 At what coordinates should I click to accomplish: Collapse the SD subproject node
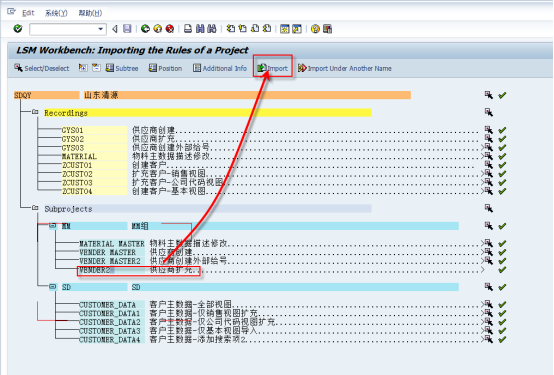[x=52, y=286]
